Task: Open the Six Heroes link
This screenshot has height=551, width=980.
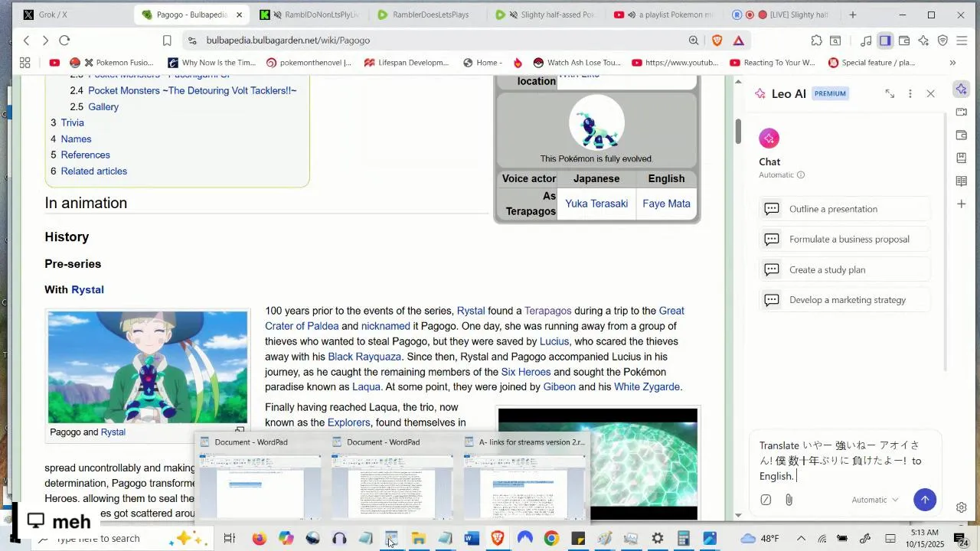Action: tap(525, 372)
